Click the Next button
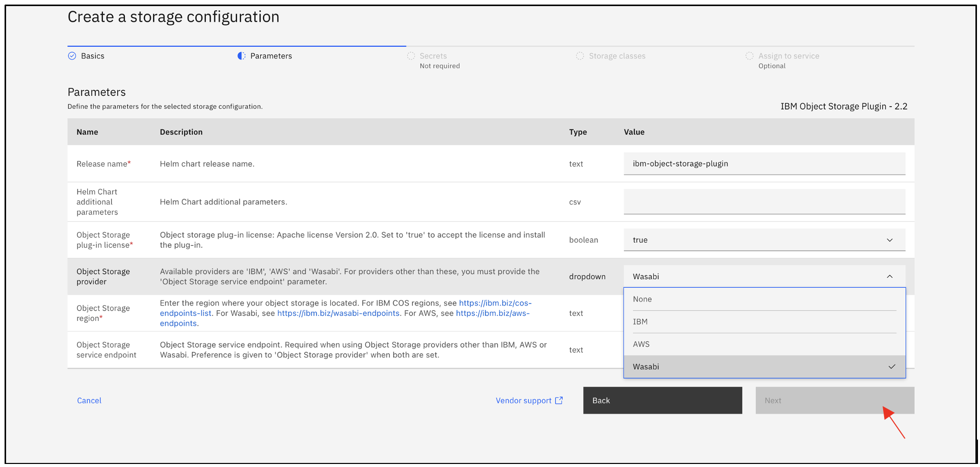 (x=835, y=401)
